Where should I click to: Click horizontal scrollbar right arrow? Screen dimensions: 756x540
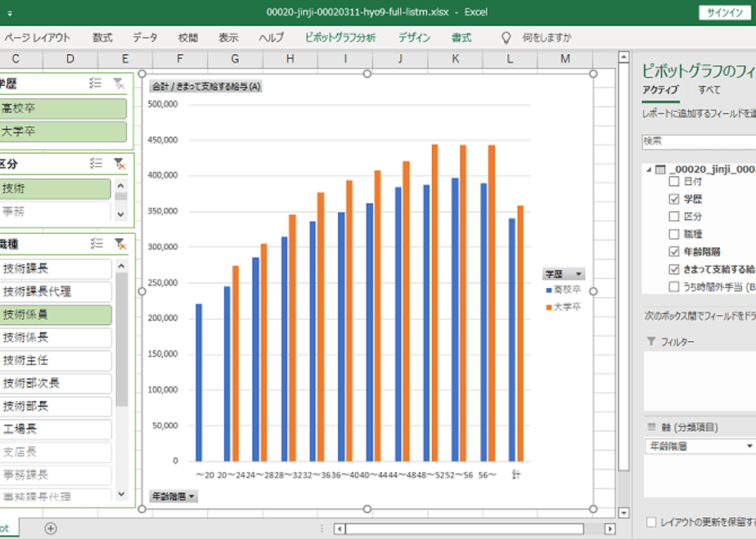(x=610, y=529)
